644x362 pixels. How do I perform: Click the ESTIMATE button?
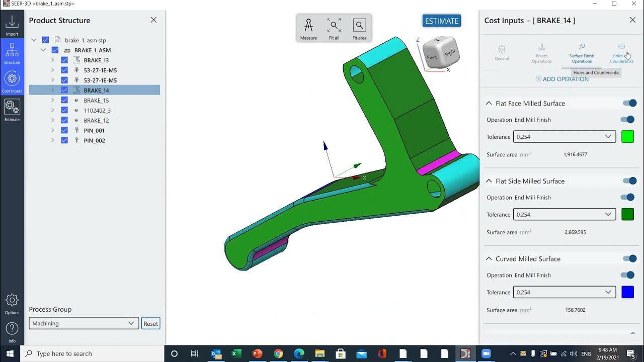(441, 21)
